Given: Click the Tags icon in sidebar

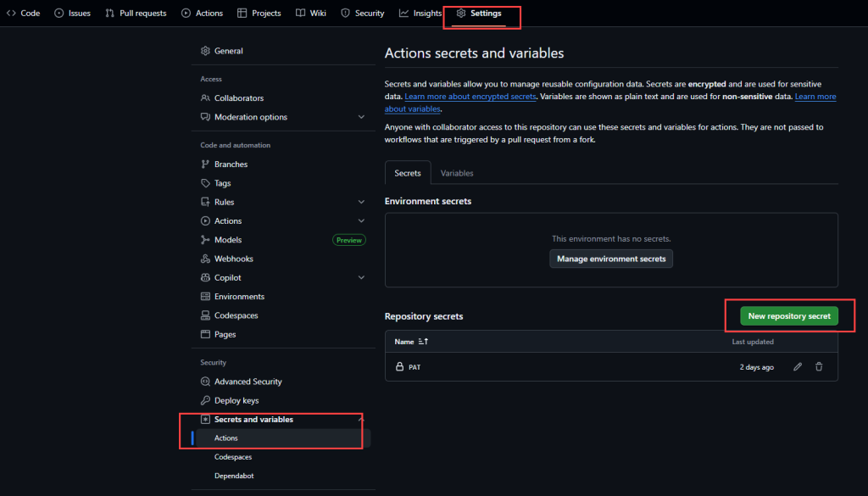Looking at the screenshot, I should [205, 183].
